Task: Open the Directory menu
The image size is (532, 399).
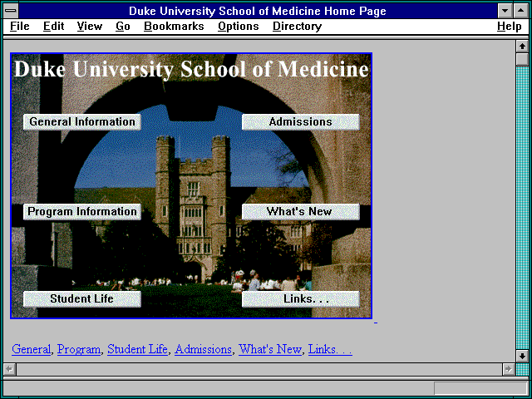Action: point(298,27)
